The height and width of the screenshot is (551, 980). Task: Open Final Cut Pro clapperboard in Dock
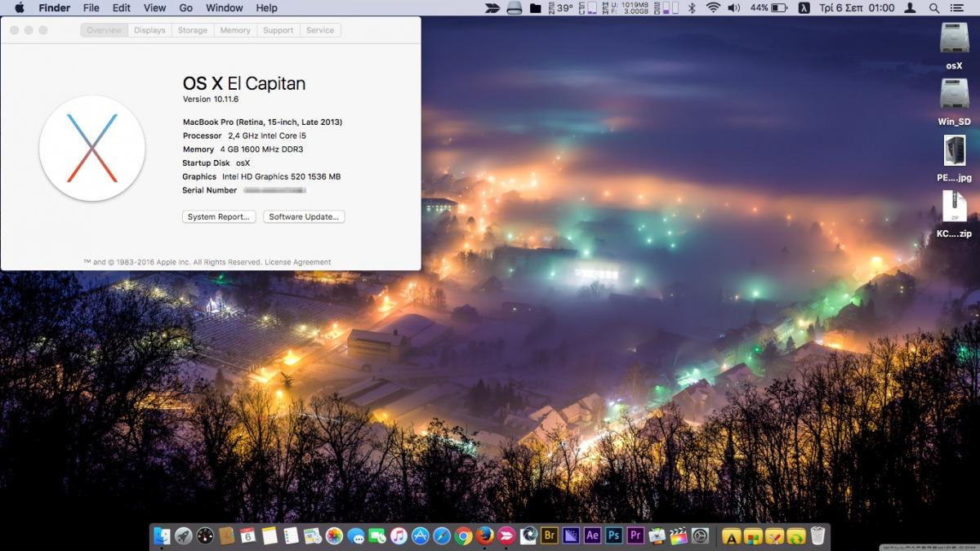pos(679,535)
